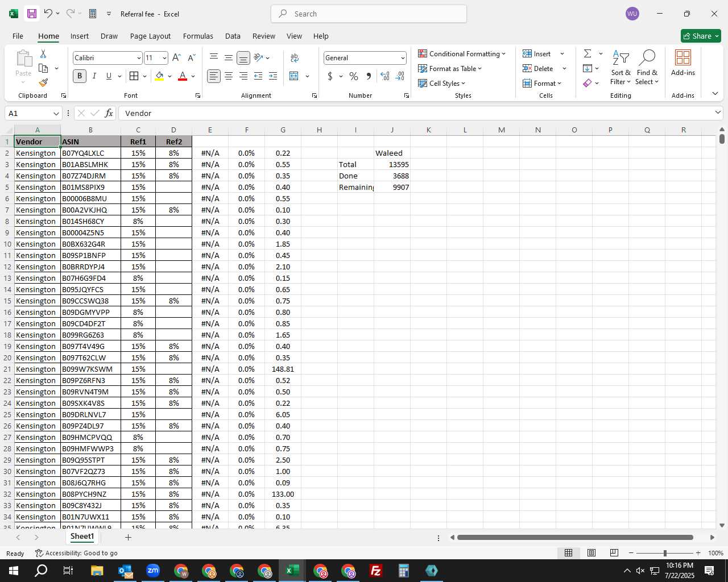Click the AutoSum sigma icon
This screenshot has width=728, height=582.
click(x=588, y=53)
